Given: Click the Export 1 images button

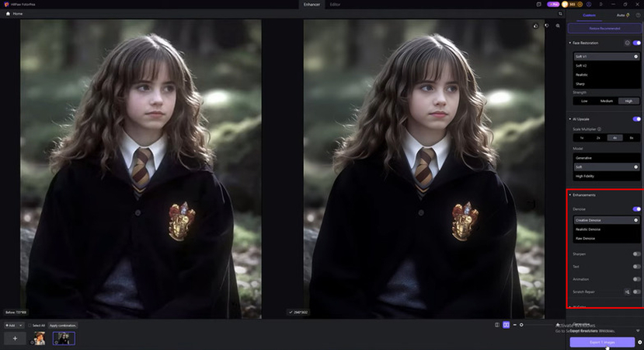Looking at the screenshot, I should (602, 342).
